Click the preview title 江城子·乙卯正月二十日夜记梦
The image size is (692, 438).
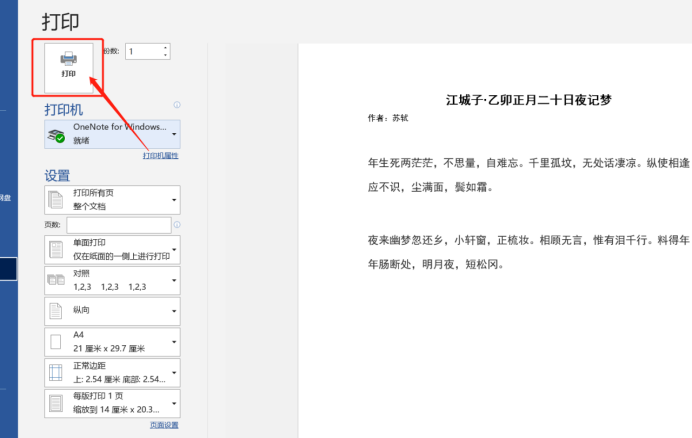(529, 100)
